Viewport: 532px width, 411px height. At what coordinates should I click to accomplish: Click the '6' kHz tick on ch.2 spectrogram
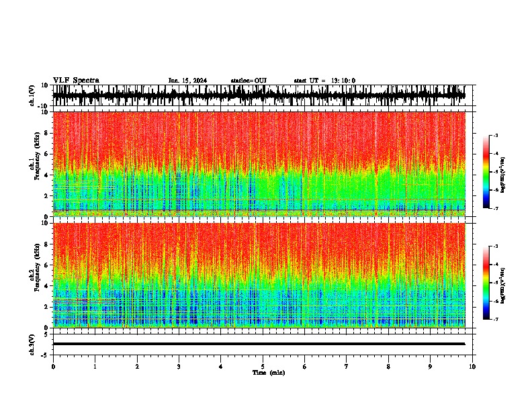pyautogui.click(x=47, y=265)
